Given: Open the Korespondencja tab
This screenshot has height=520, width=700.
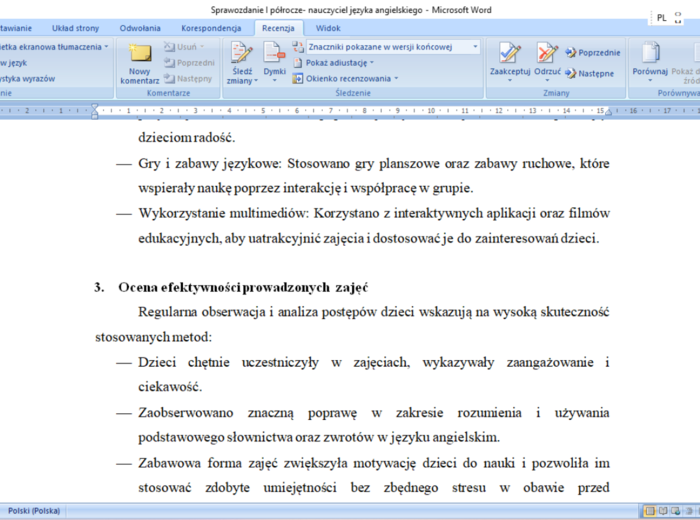Looking at the screenshot, I should pyautogui.click(x=211, y=28).
